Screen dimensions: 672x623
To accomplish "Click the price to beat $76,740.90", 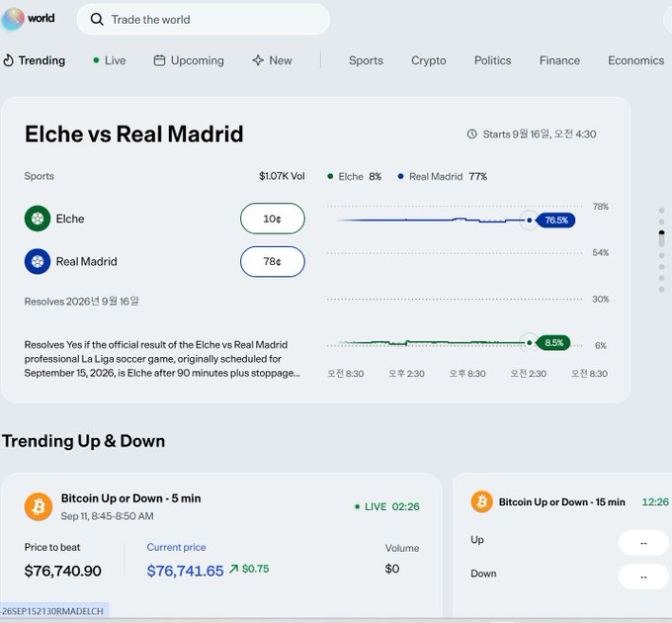I will 62,571.
